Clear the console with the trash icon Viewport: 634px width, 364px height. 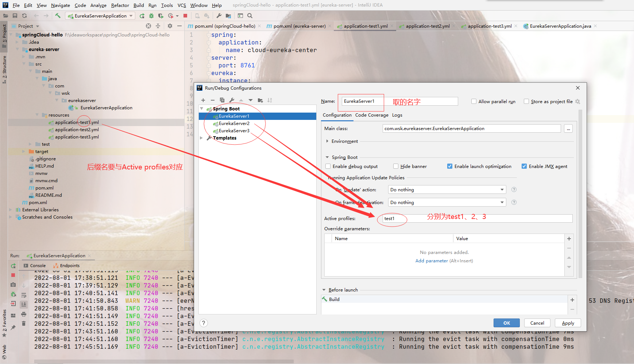[24, 324]
